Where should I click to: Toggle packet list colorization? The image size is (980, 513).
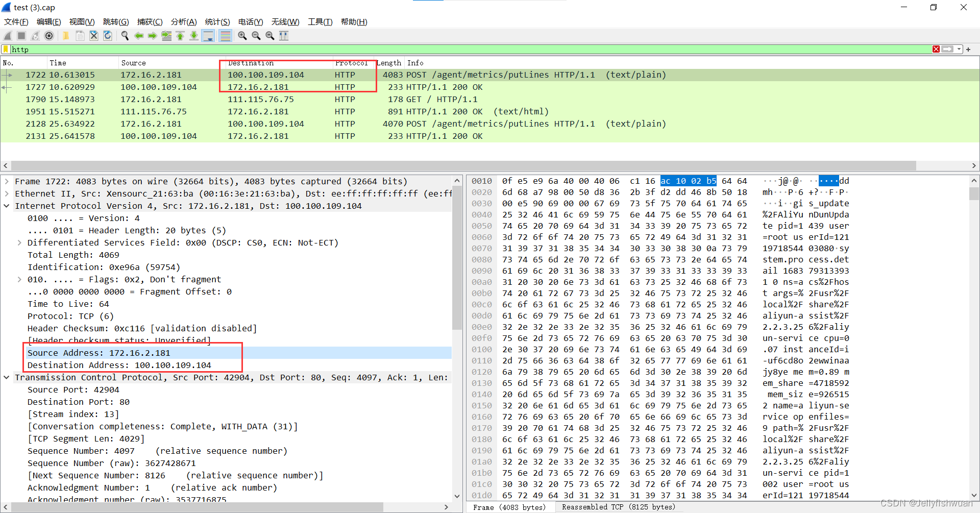point(225,36)
